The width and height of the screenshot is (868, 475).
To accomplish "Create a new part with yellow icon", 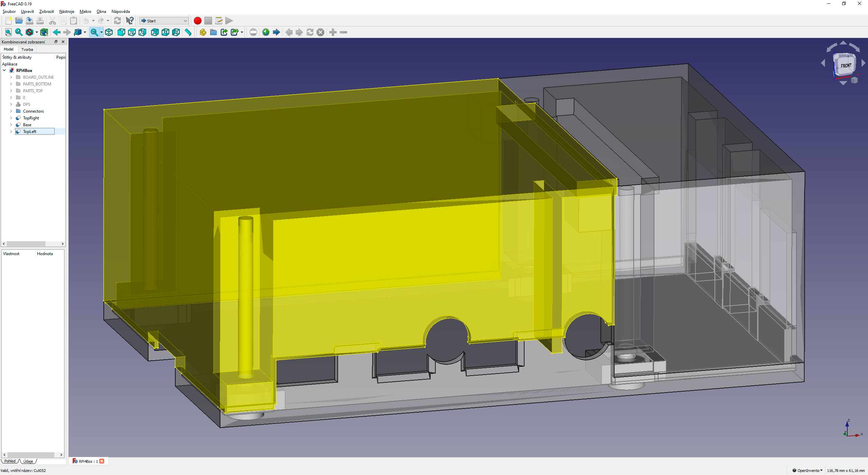I will tap(203, 32).
